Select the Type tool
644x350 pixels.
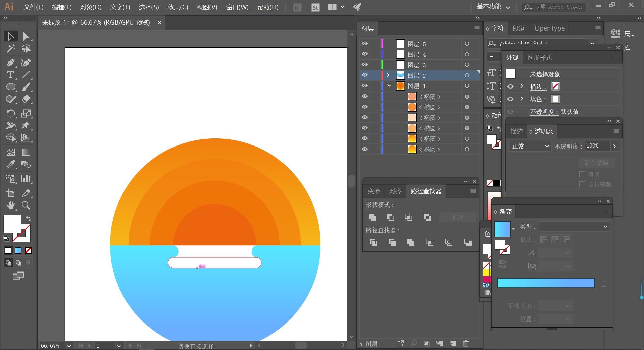point(10,75)
